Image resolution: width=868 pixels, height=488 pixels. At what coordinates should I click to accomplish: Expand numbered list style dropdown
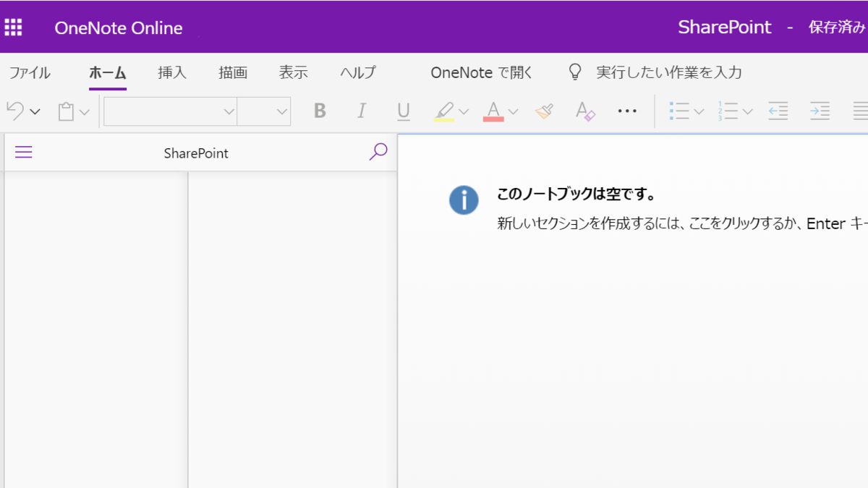(748, 112)
